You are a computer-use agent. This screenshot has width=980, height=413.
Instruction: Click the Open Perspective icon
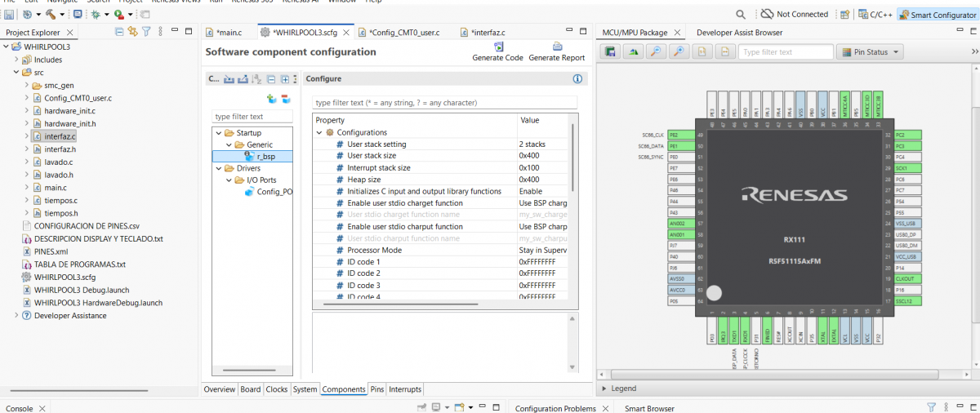pos(844,15)
